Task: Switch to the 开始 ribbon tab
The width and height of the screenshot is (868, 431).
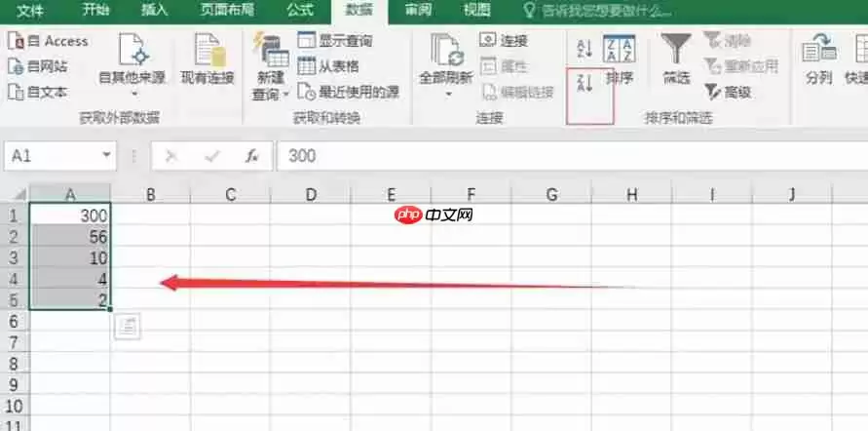Action: click(95, 10)
